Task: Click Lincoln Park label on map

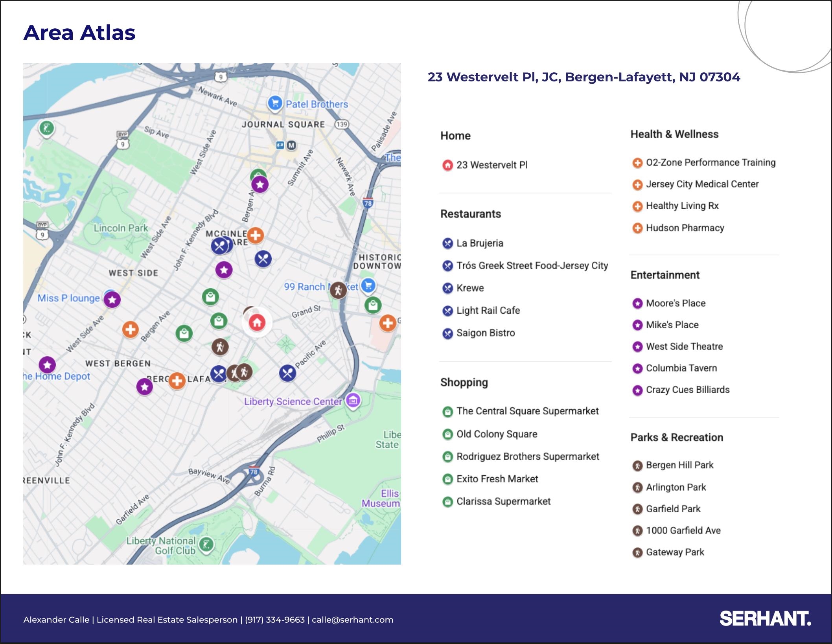Action: pos(121,228)
